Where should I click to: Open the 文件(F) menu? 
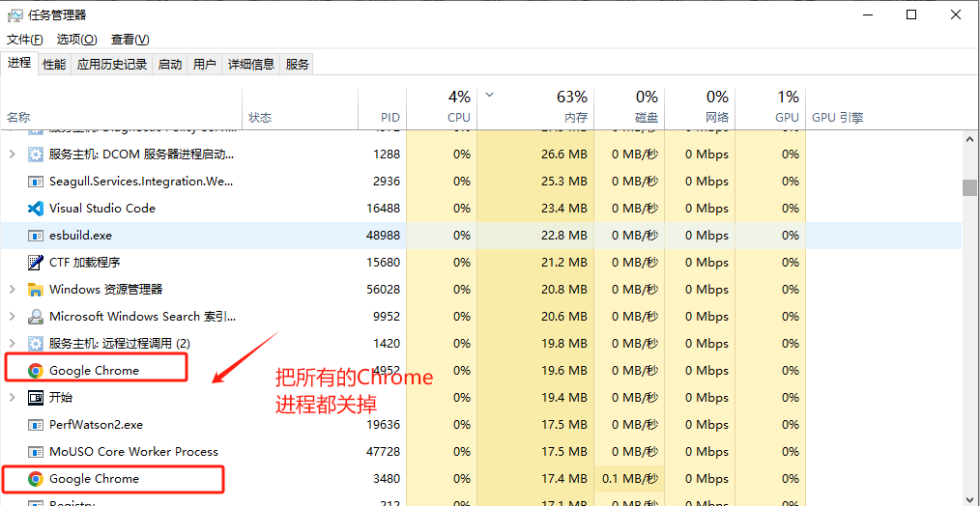click(25, 40)
